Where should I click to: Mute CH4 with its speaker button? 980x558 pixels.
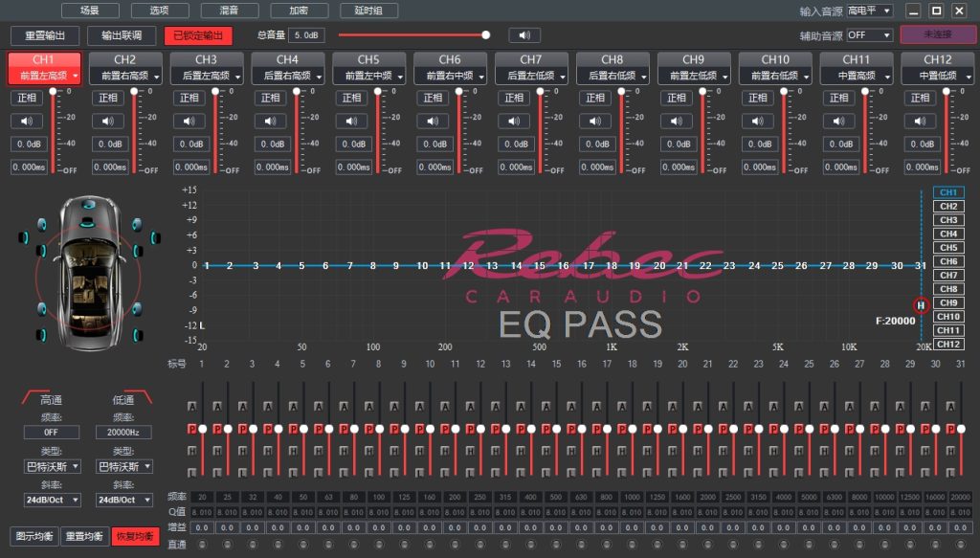click(271, 121)
